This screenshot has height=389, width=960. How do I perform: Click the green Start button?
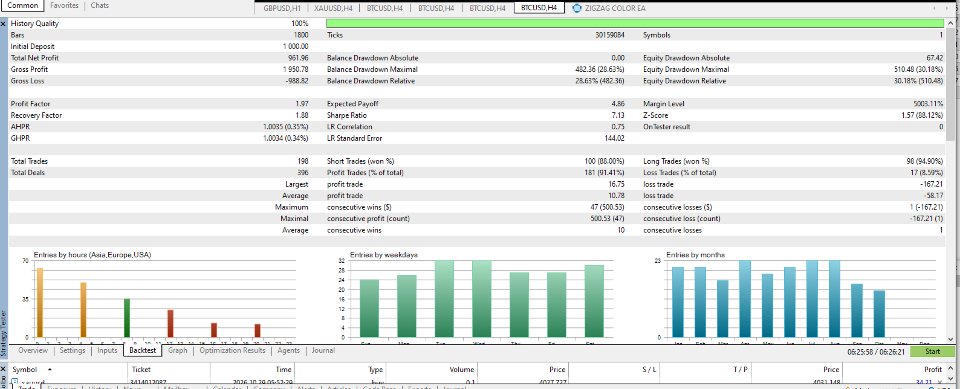[932, 352]
